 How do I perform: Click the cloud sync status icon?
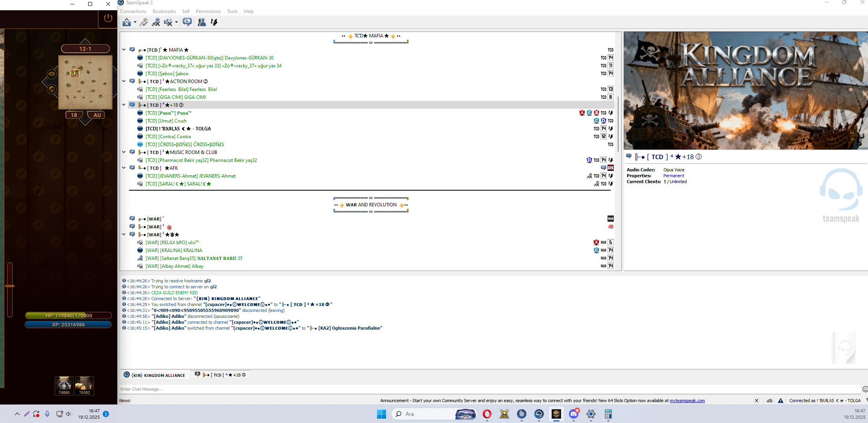click(x=769, y=401)
